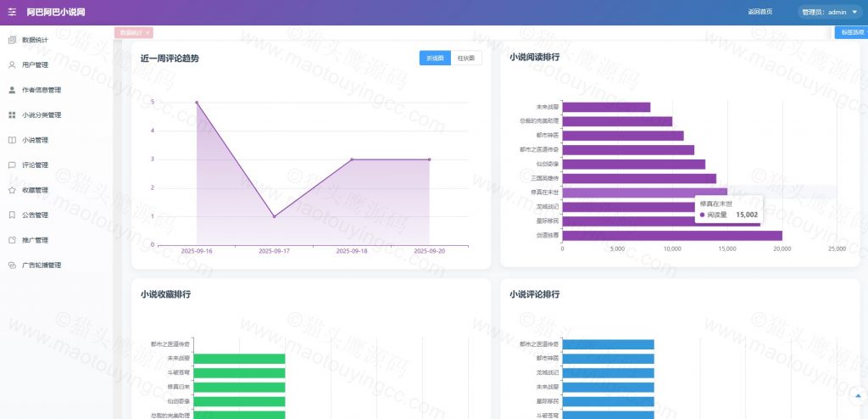Click the 2025-09-20 data point on line chart

pos(429,159)
